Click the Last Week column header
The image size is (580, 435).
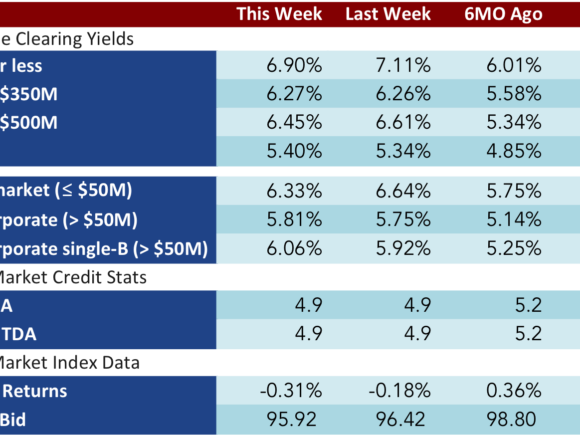point(388,14)
